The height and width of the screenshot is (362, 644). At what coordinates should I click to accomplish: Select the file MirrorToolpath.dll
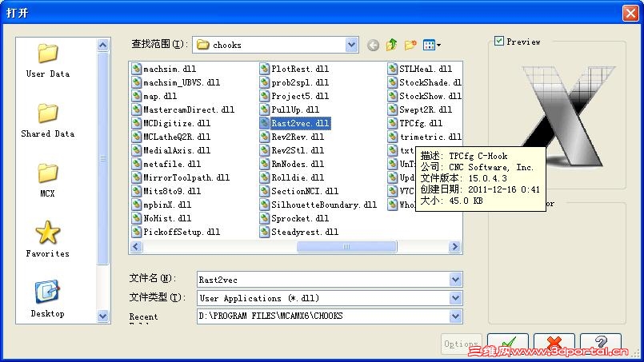pyautogui.click(x=181, y=177)
